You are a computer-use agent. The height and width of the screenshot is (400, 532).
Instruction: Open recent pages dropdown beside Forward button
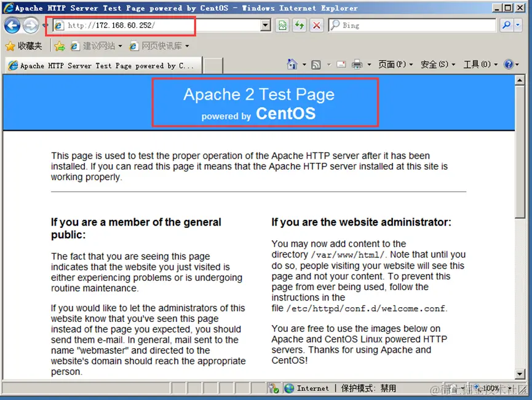(45, 25)
